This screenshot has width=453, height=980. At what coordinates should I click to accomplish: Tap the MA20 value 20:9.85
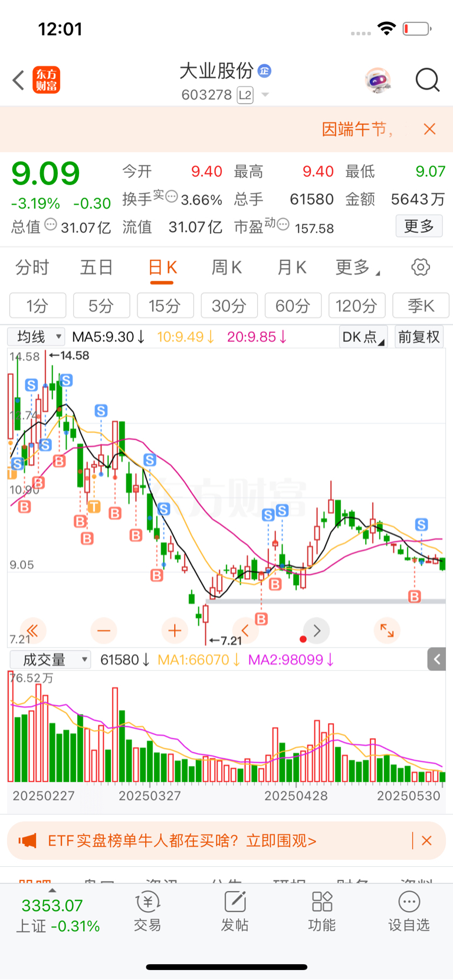click(257, 336)
